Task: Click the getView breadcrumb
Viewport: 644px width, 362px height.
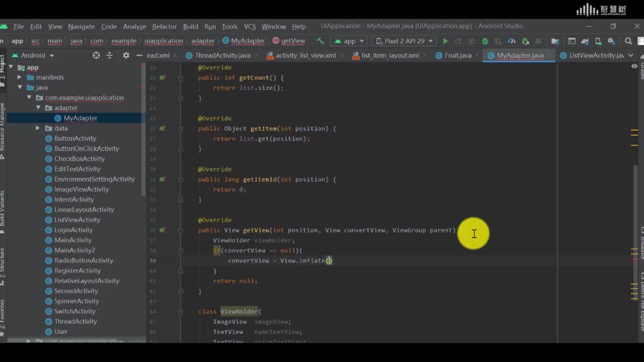Action: click(289, 41)
